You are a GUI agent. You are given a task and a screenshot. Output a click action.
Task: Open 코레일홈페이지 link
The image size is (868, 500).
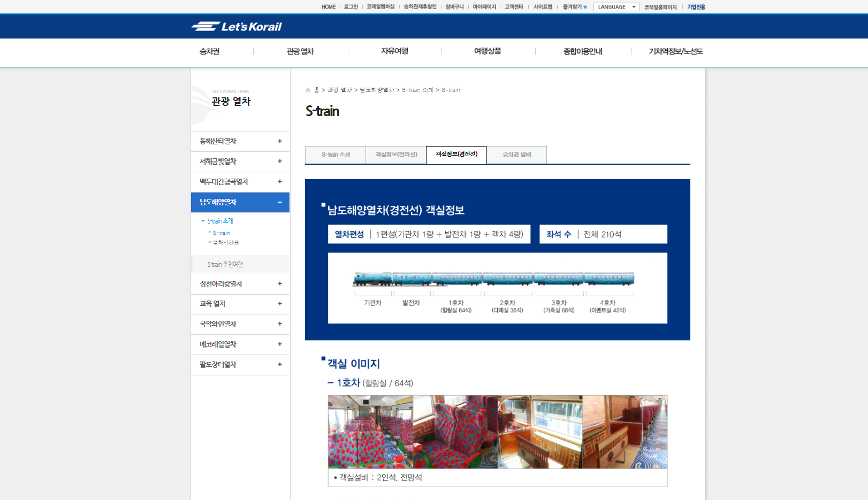point(660,7)
